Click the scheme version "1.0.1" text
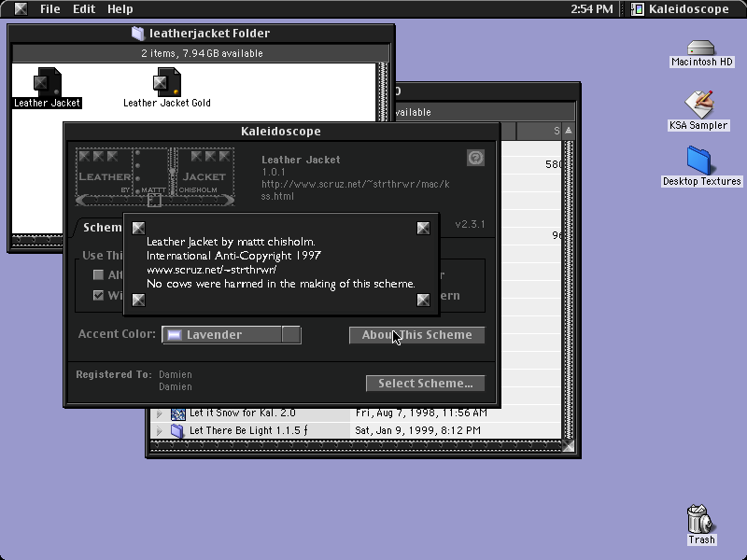The height and width of the screenshot is (560, 747). click(274, 172)
